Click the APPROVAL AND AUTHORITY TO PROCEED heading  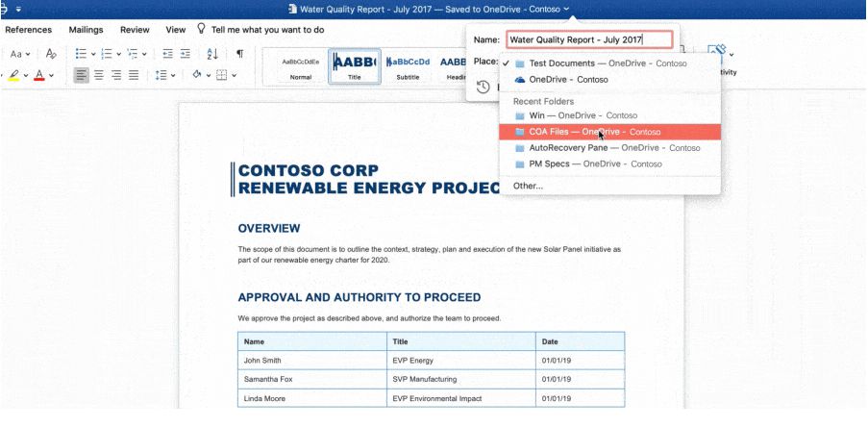360,298
